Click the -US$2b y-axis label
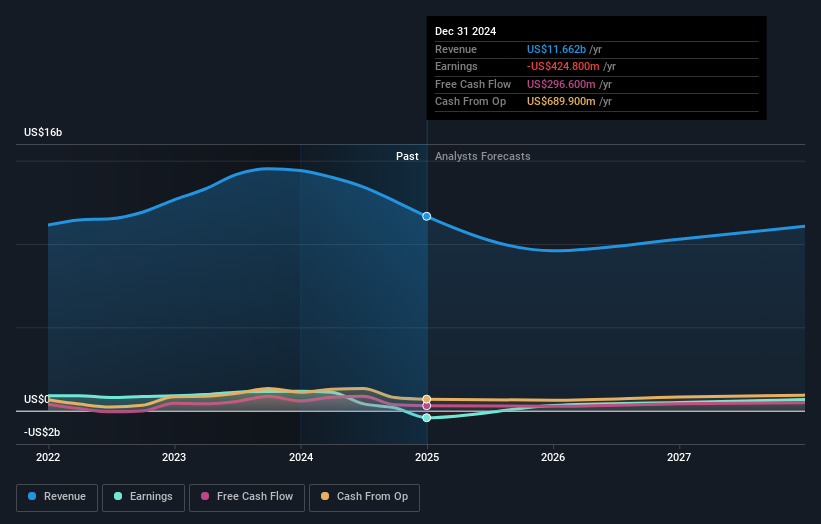 coord(42,432)
